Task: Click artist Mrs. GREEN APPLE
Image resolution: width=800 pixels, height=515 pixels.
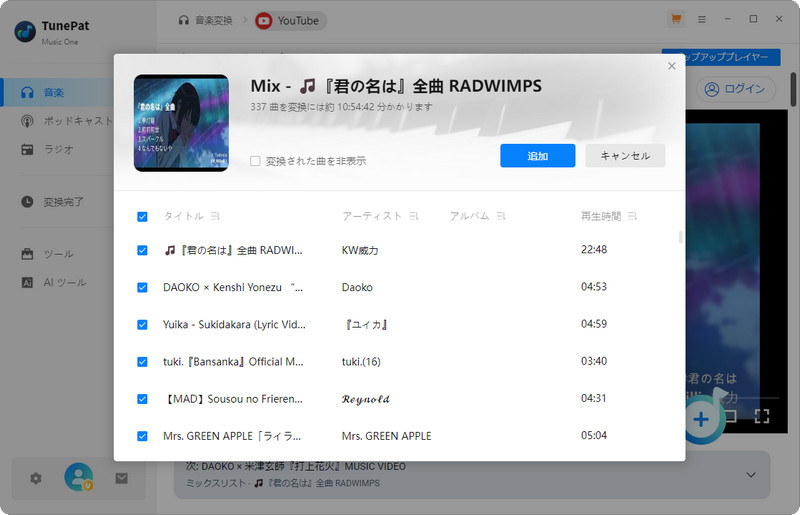Action: [386, 436]
